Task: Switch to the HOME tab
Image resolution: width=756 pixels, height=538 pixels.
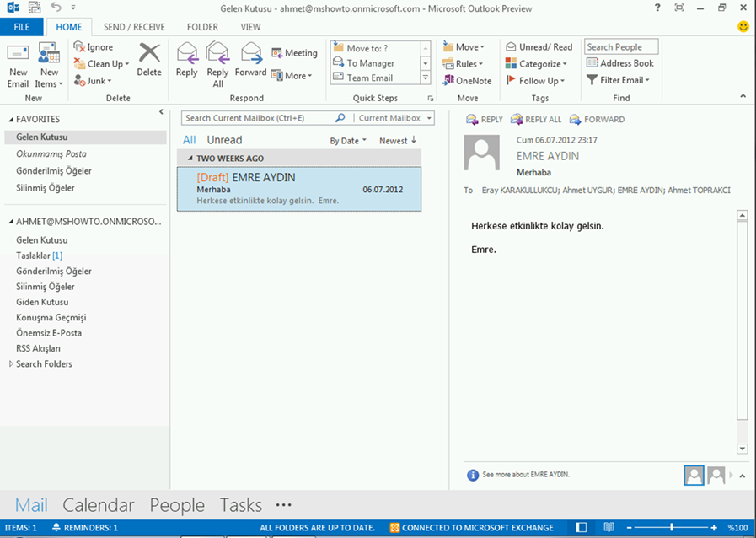Action: pos(69,27)
